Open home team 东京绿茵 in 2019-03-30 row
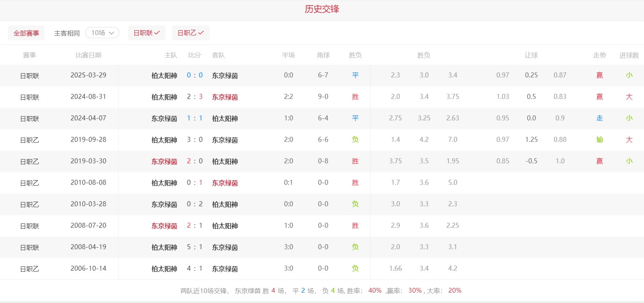The height and width of the screenshot is (303, 644). [164, 161]
